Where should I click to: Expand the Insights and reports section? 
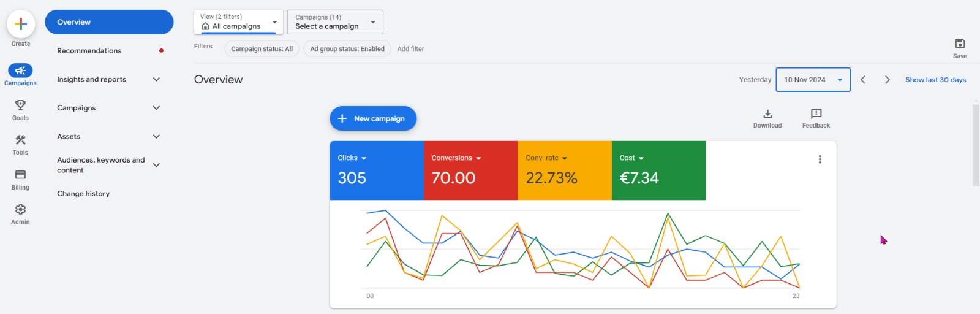[108, 79]
